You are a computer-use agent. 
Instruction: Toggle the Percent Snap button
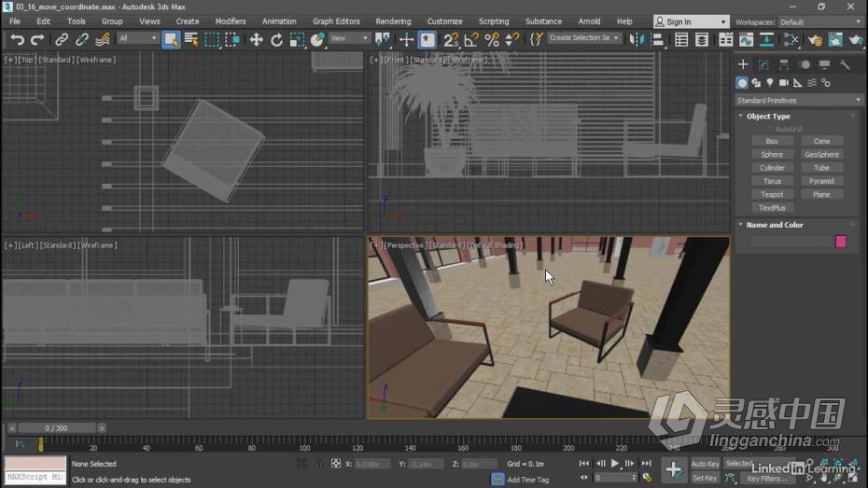pos(492,39)
